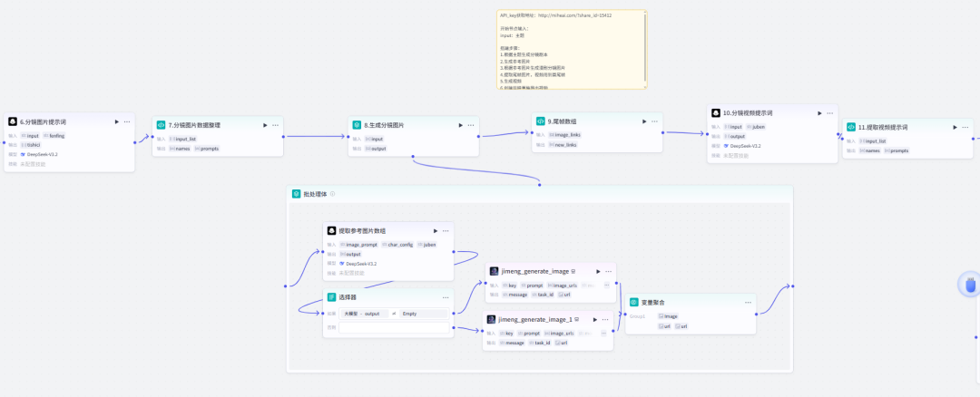Click the 否则 branch field in 选择器
This screenshot has height=397, width=980.
(394, 327)
